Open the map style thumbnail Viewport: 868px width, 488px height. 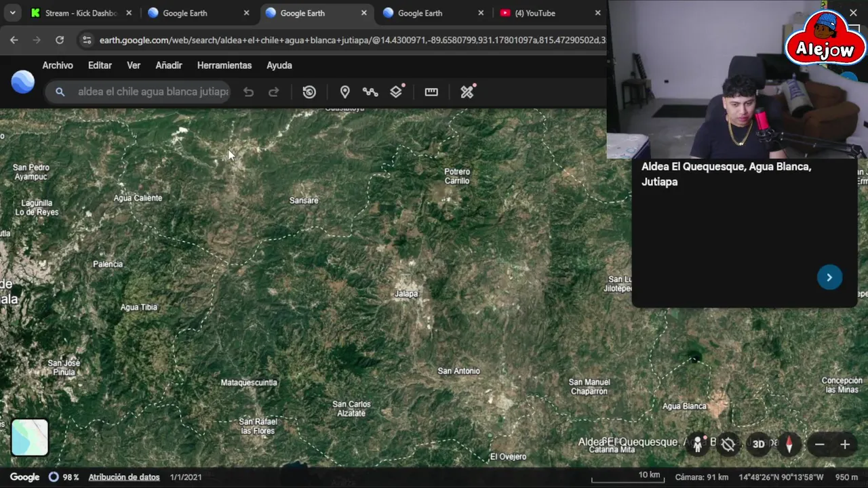tap(30, 437)
